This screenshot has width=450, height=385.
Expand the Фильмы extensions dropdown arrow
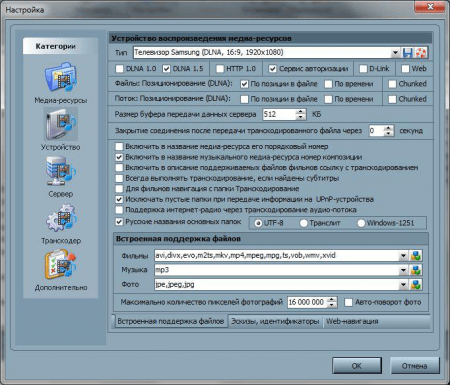coord(403,256)
